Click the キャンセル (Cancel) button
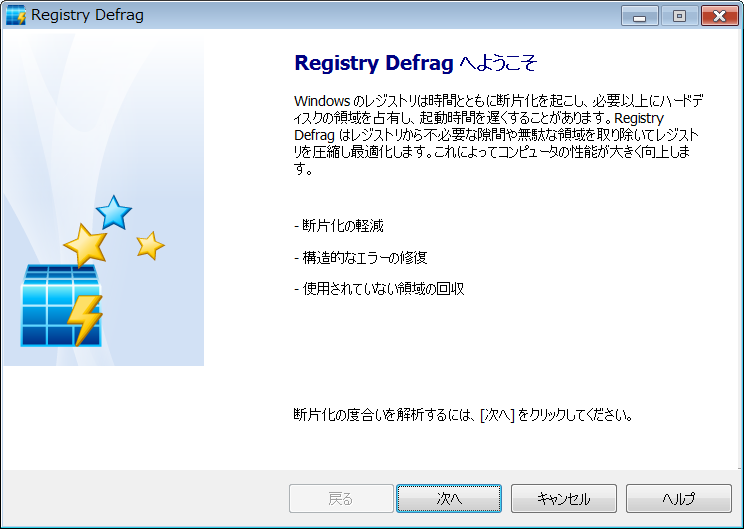 [x=564, y=498]
